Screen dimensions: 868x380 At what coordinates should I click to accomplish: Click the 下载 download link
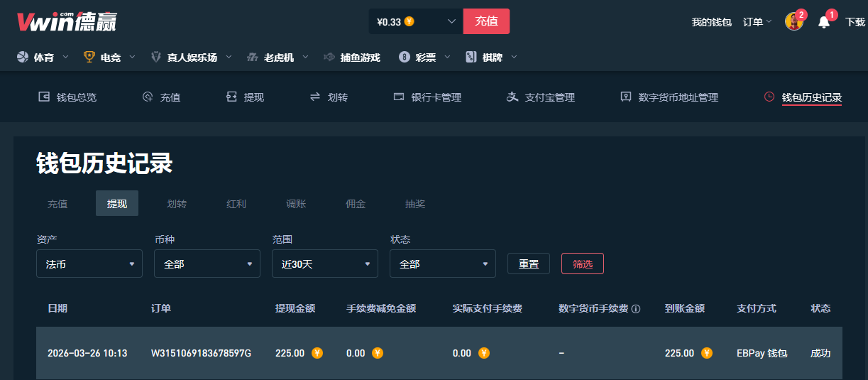pyautogui.click(x=855, y=22)
